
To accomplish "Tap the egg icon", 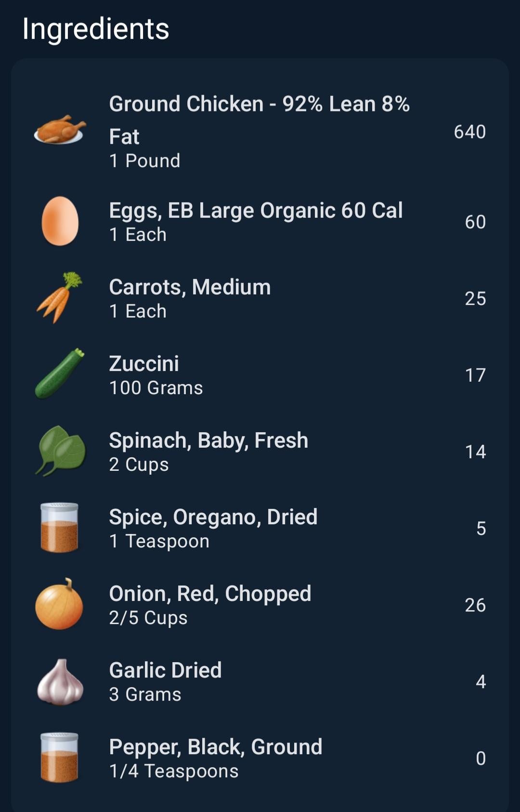I will (60, 221).
